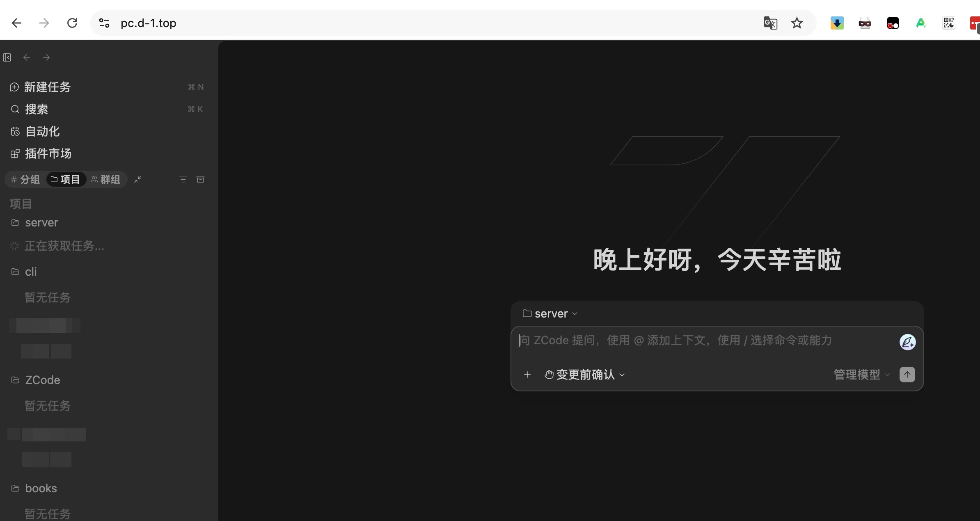Image resolution: width=980 pixels, height=521 pixels.
Task: Open 搜索 in the sidebar
Action: click(107, 109)
